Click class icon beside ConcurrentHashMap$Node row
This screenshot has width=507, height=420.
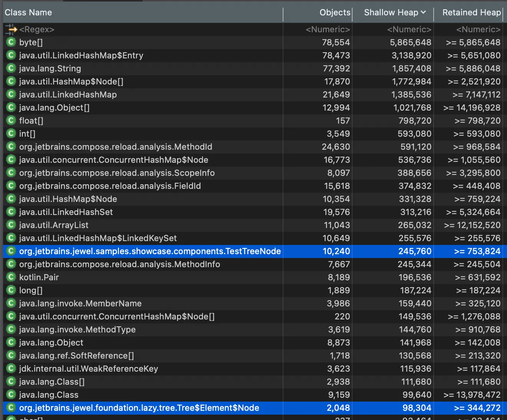[x=11, y=160]
